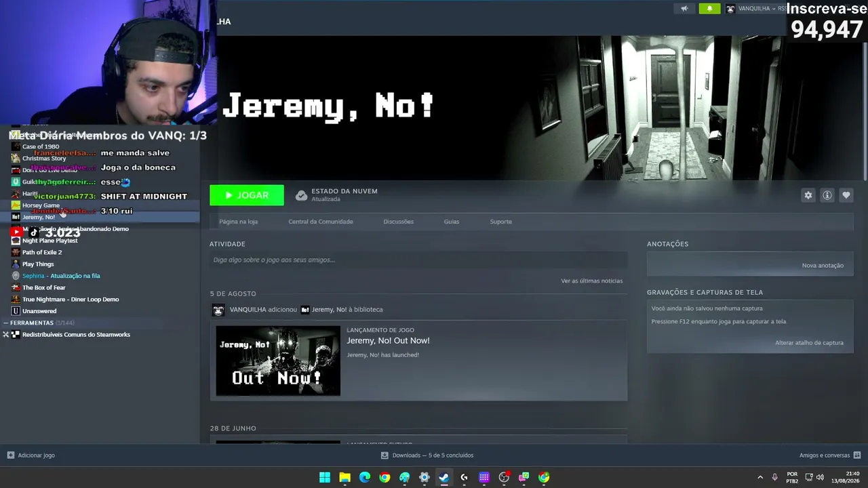The width and height of the screenshot is (868, 488).
Task: Click the cloud status icon
Action: tap(301, 195)
